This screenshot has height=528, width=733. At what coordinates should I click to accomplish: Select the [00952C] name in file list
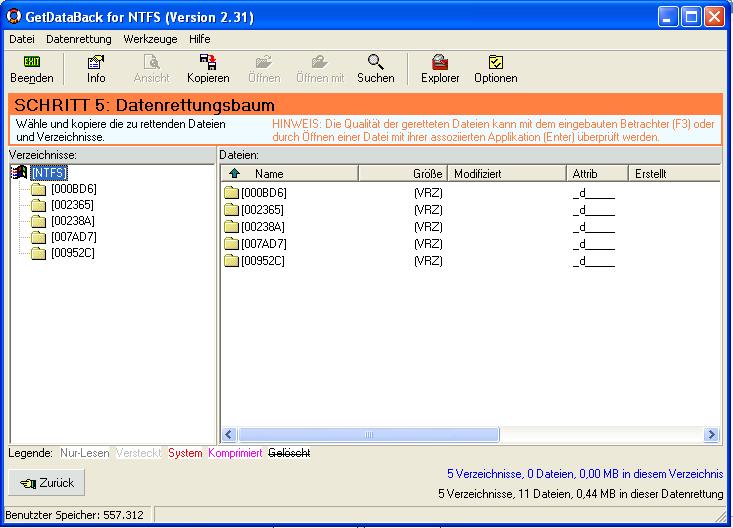click(263, 260)
